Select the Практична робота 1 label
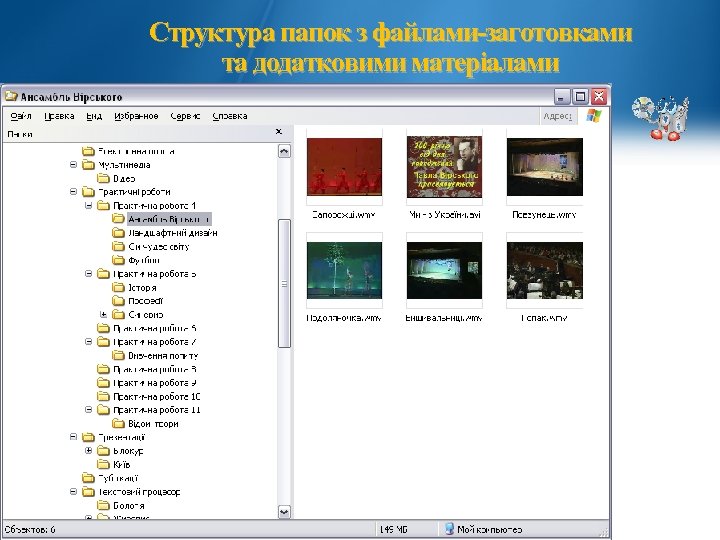This screenshot has height=540, width=720. click(155, 206)
